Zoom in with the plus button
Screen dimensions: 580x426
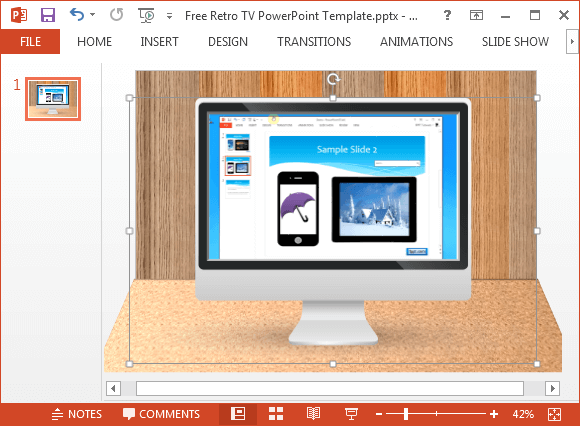[494, 414]
